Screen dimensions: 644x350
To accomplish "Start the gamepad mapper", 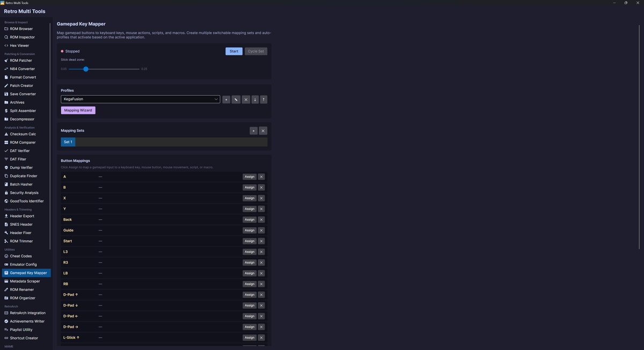I will (234, 51).
